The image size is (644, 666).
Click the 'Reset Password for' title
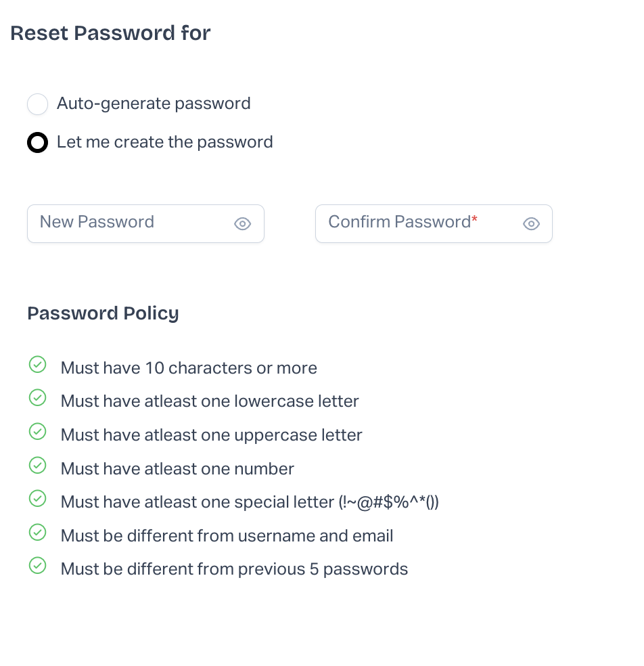[x=110, y=33]
